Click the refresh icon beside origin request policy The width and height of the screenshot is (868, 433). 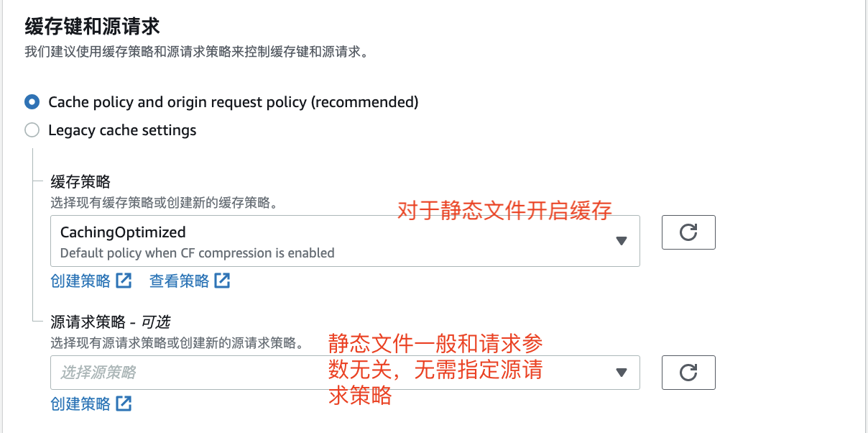[688, 372]
